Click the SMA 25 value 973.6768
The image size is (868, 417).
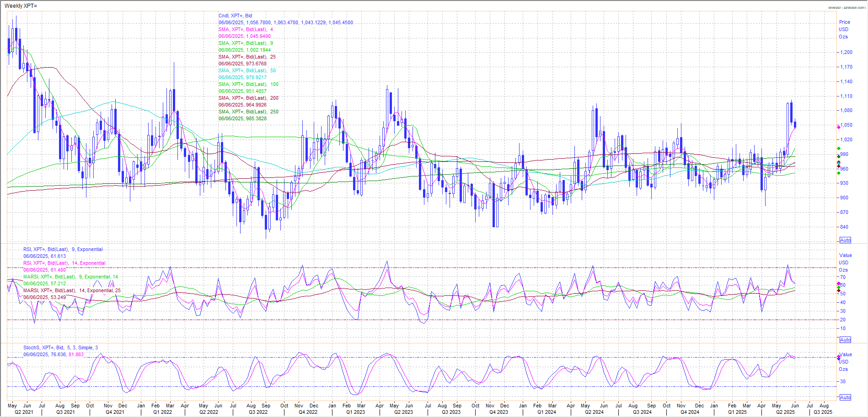[256, 64]
